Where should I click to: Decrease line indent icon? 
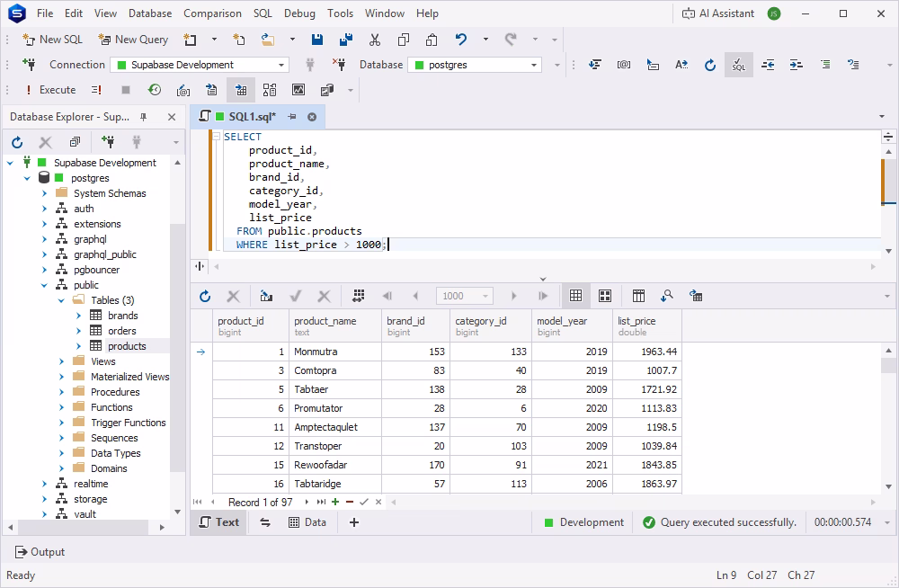(x=768, y=65)
